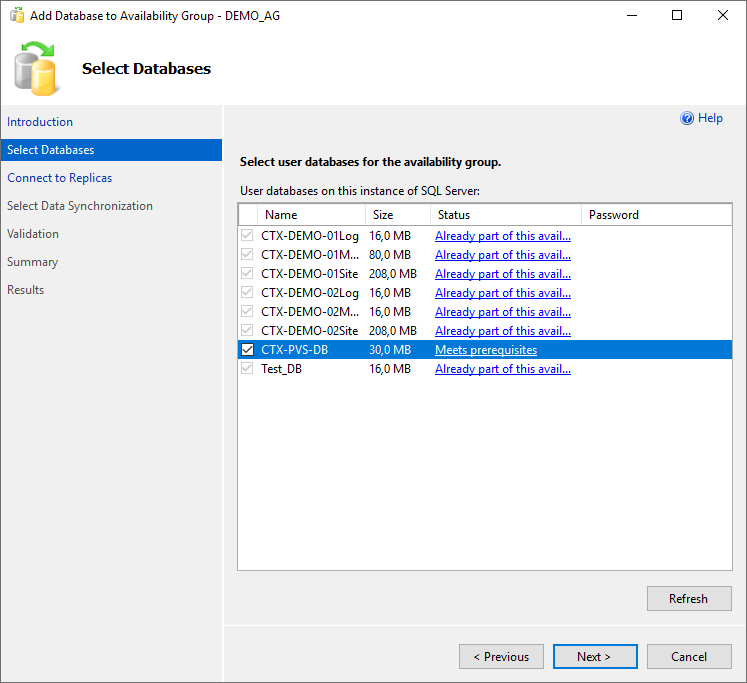Viewport: 747px width, 683px height.
Task: Click the wizard title bar database icon
Action: pos(17,16)
